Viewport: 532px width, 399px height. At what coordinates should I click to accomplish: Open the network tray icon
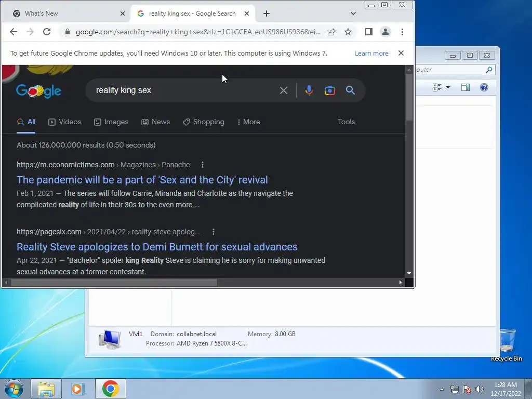(454, 389)
